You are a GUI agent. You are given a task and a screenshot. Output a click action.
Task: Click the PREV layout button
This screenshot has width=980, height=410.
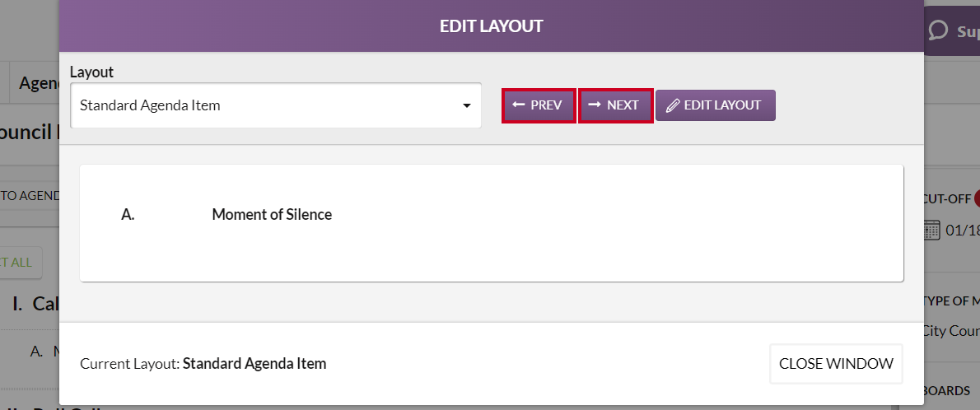click(538, 105)
